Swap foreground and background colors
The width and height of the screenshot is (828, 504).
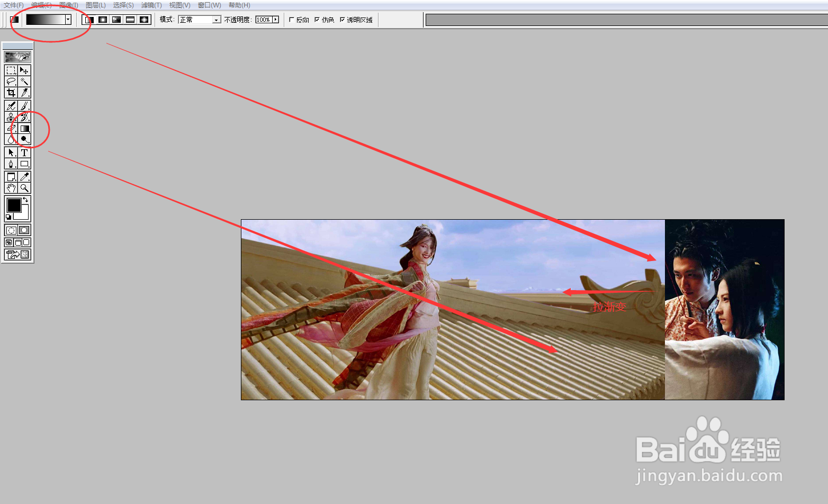point(25,200)
